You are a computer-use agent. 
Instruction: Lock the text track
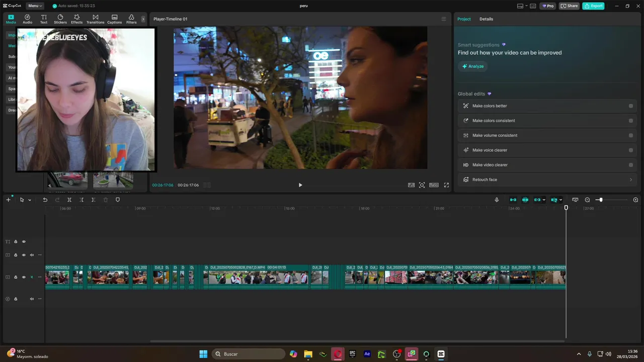click(x=16, y=242)
